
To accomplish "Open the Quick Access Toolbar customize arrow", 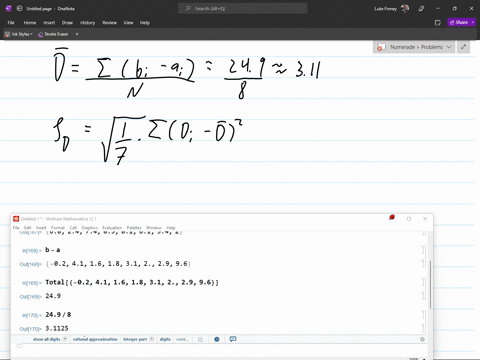I will (77, 34).
